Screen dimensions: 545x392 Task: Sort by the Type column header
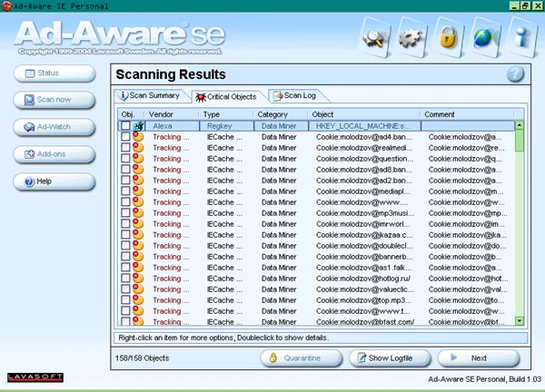(226, 114)
